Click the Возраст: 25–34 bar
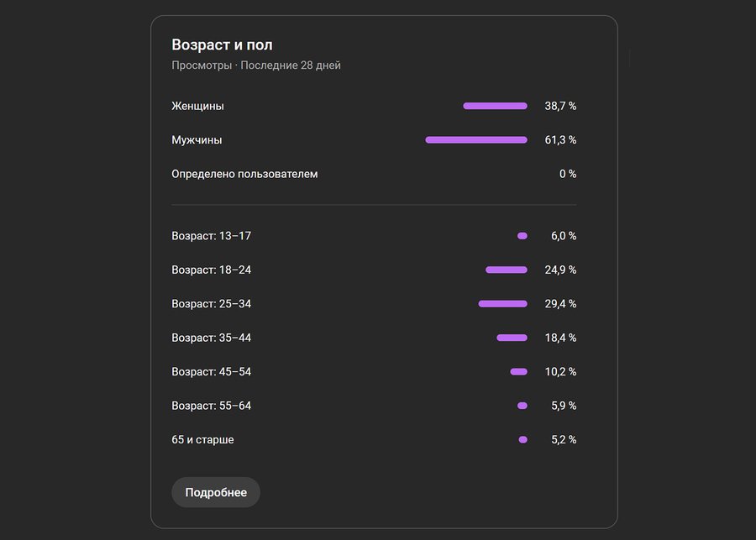This screenshot has width=756, height=540. click(x=503, y=304)
